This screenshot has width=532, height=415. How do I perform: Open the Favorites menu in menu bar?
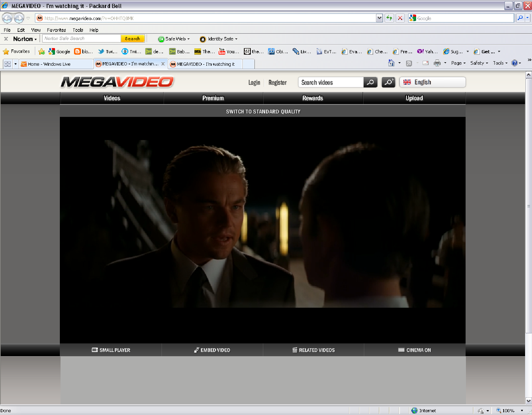(x=56, y=30)
